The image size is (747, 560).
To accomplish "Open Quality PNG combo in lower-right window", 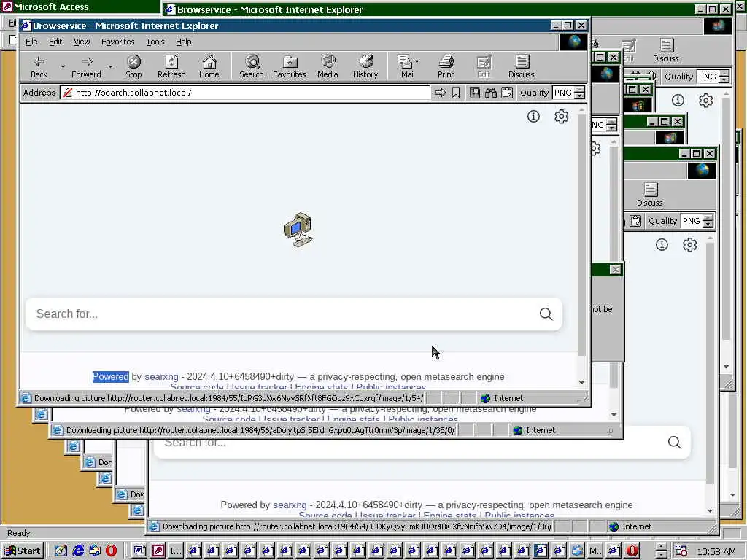I will (697, 221).
